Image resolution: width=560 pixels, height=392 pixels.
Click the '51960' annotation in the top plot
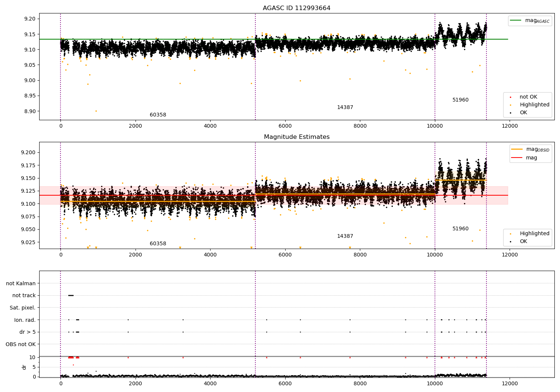coord(460,100)
